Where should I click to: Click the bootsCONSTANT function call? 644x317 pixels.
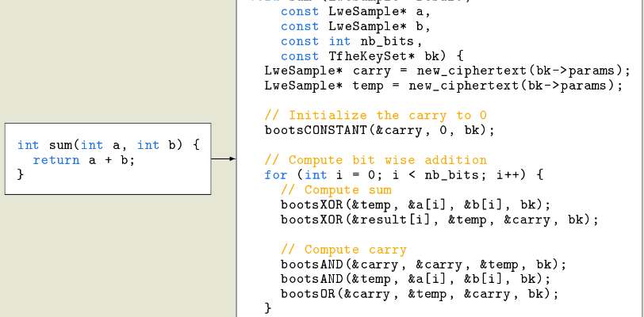coord(380,130)
